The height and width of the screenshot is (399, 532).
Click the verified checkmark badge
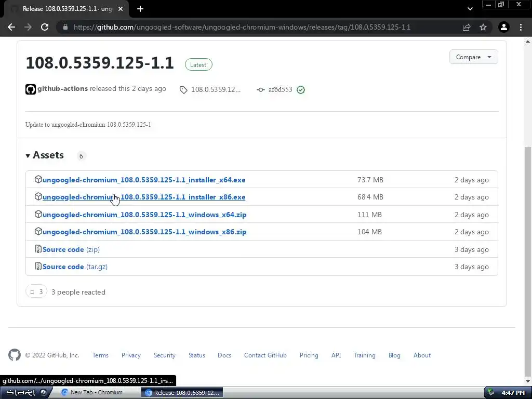tap(301, 90)
